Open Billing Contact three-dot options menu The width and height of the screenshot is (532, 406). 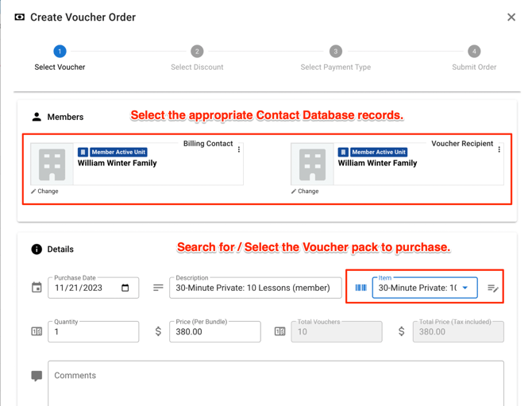pos(239,149)
